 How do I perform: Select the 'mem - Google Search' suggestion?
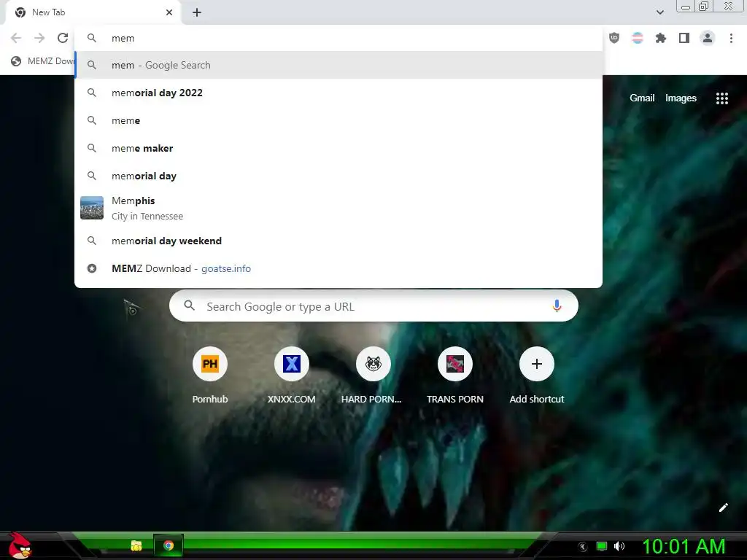[338, 65]
